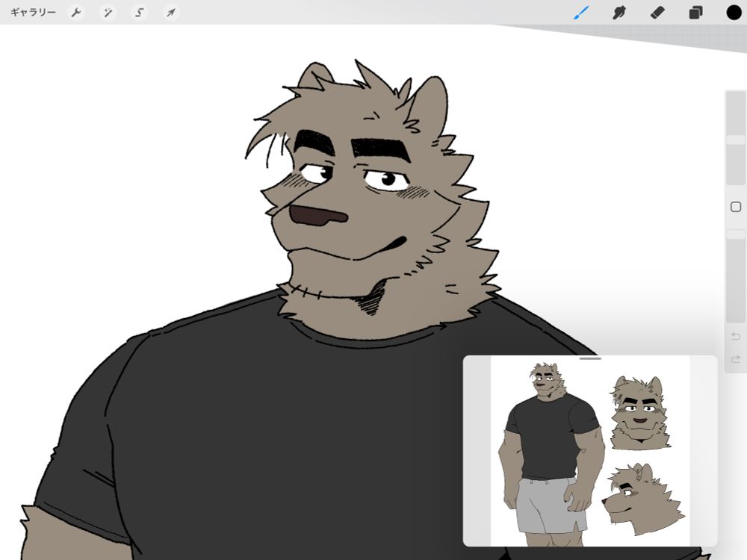
Task: Adjust the brush opacity slider handle
Action: coord(735,234)
